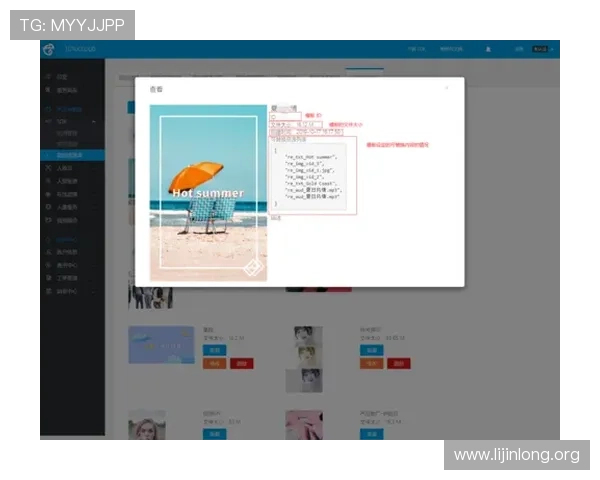Click the blue button beside the blonde woman card

pyautogui.click(x=214, y=434)
